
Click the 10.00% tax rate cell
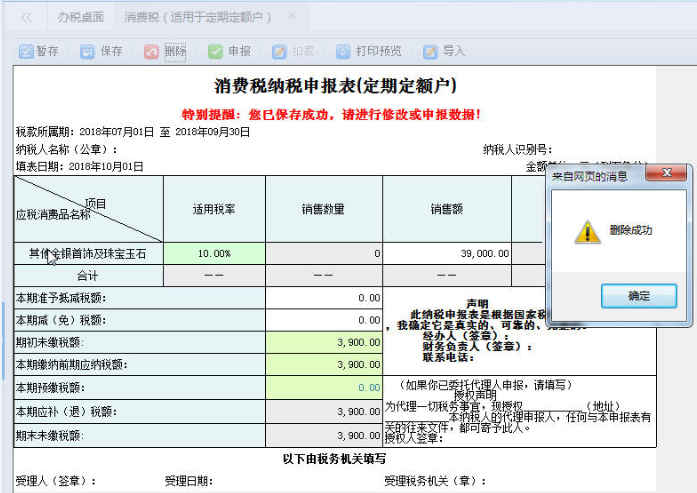click(x=214, y=254)
